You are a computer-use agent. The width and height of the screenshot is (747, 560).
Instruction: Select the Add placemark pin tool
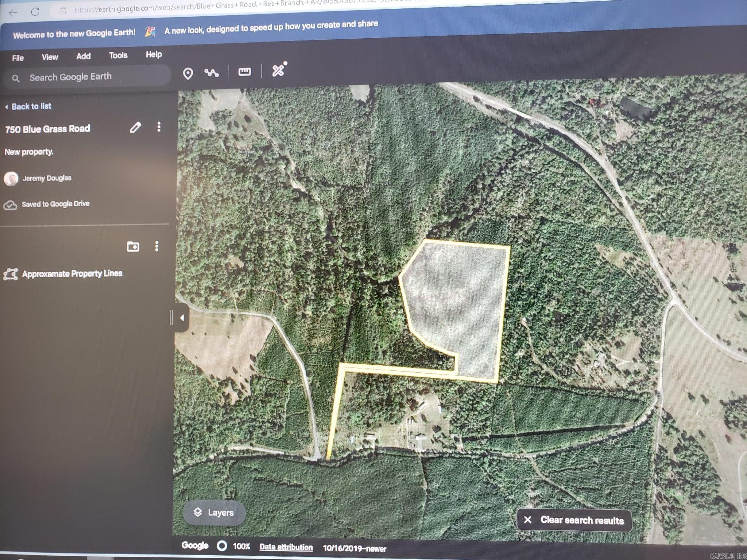click(x=188, y=74)
